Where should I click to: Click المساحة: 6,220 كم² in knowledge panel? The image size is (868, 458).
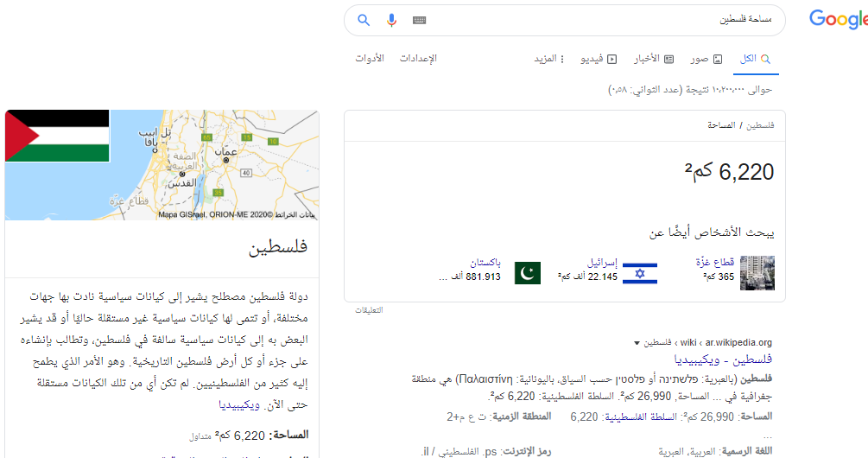point(262,436)
